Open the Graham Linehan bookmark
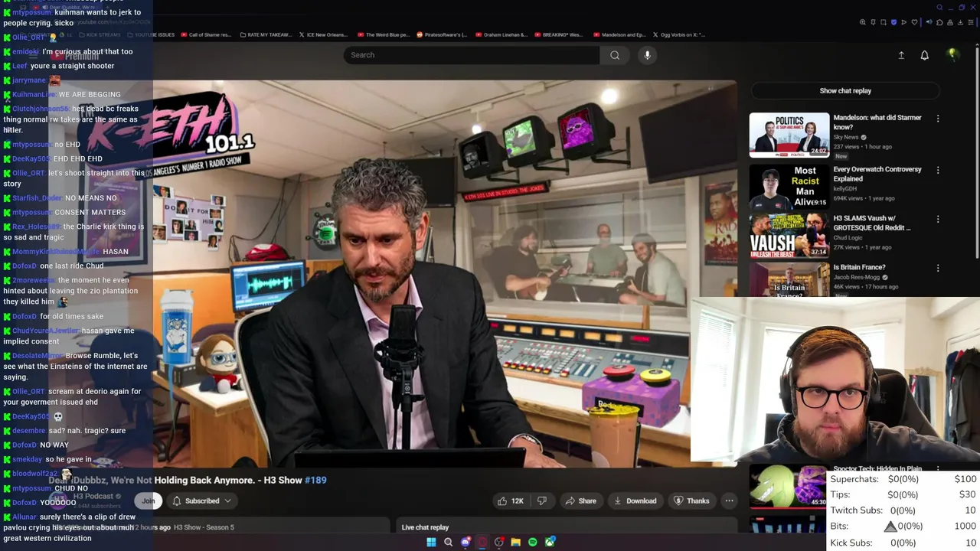The image size is (980, 551). (501, 34)
